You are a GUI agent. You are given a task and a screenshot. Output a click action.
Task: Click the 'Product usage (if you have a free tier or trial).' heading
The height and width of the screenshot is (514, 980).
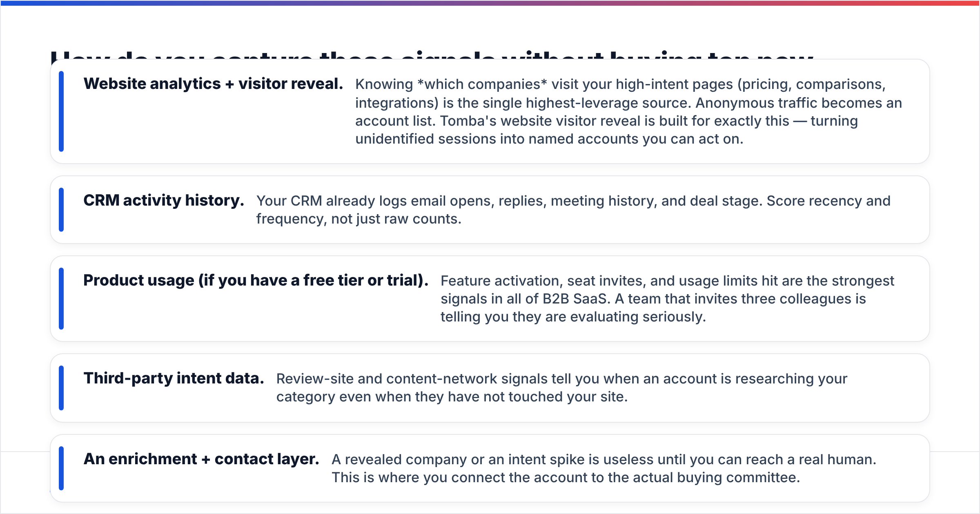256,281
